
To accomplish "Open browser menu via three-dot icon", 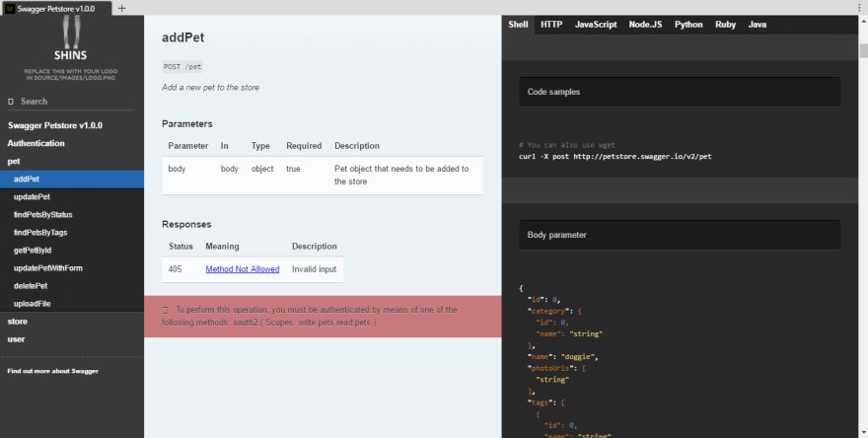I will 858,8.
